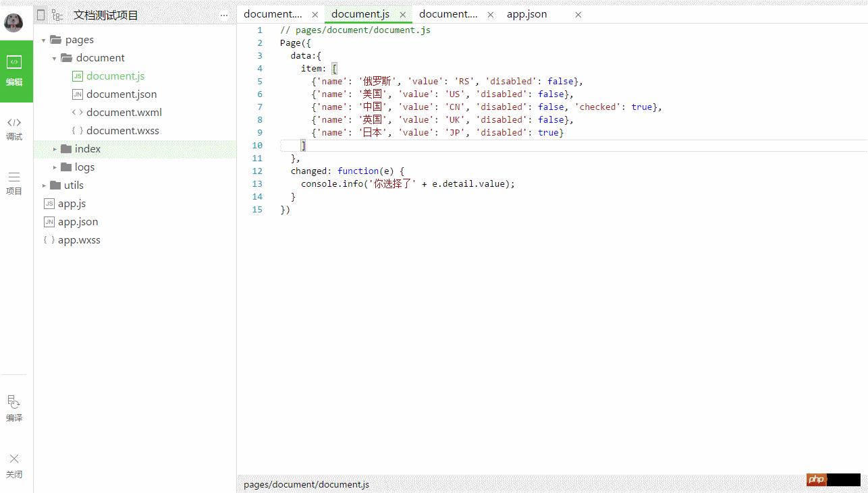Select the active document.js tab
This screenshot has width=868, height=493.
pyautogui.click(x=360, y=14)
